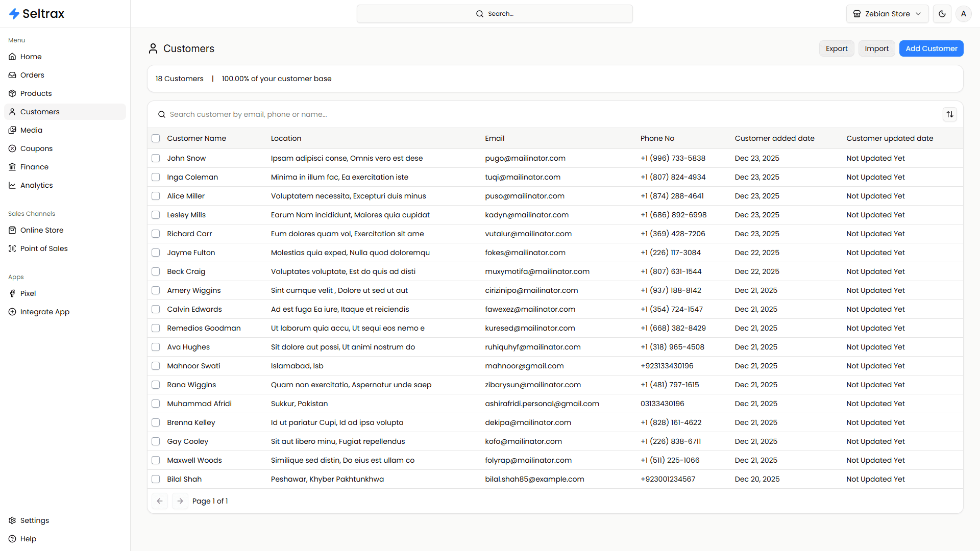Select John Snow row checkbox

(156, 158)
